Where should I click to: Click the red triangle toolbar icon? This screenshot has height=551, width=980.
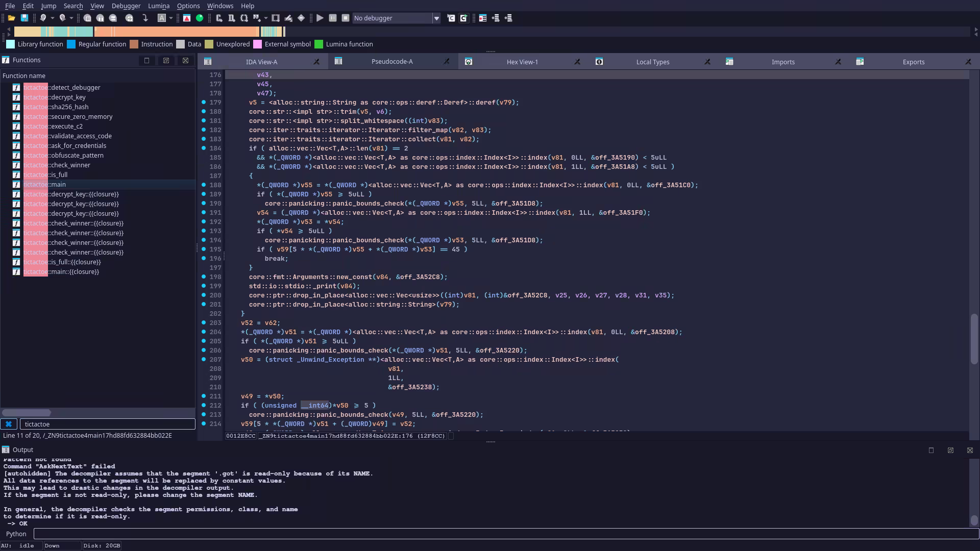(x=187, y=18)
